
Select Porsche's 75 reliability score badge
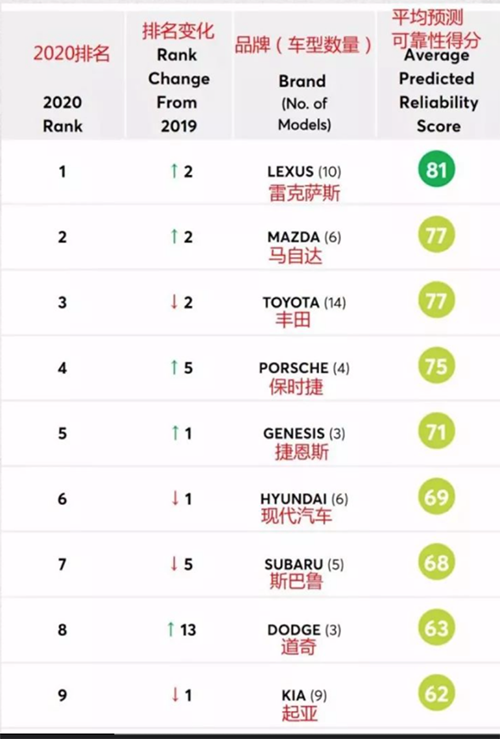coord(436,366)
